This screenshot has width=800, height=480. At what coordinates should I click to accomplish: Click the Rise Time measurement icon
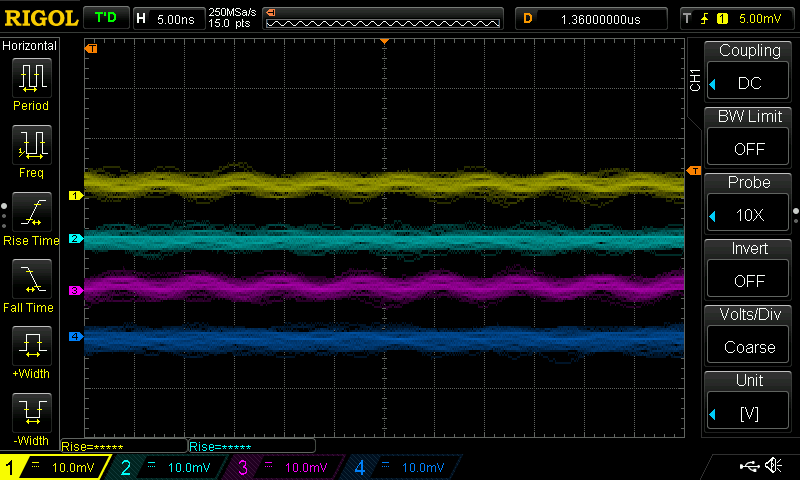(x=30, y=213)
